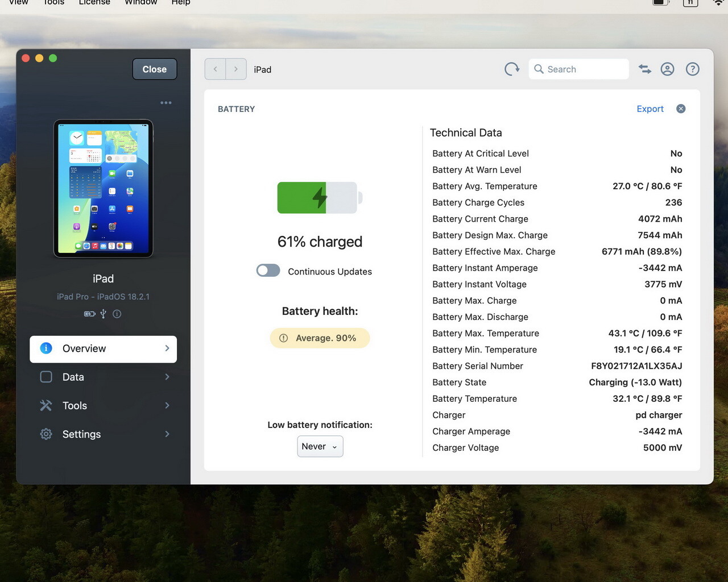Click the iPad home screen thumbnail
This screenshot has width=728, height=582.
pos(104,189)
